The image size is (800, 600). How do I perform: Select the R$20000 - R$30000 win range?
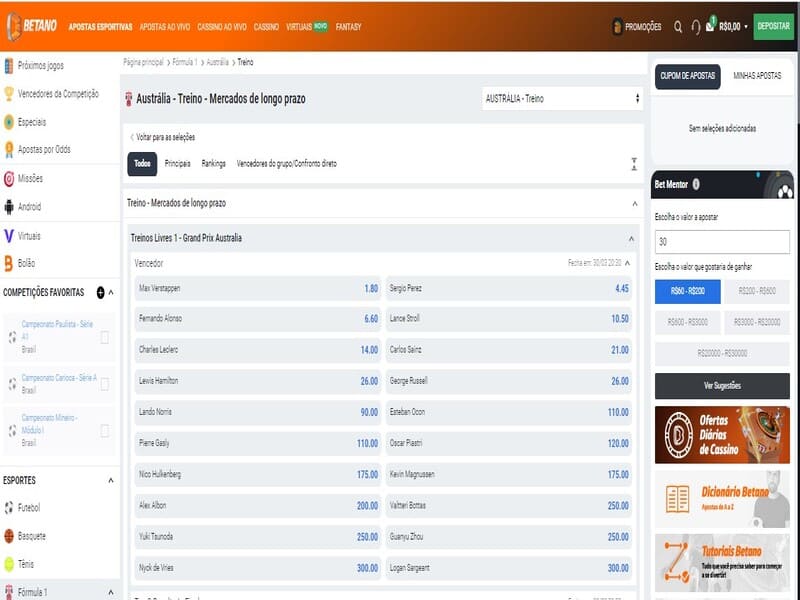click(x=722, y=354)
